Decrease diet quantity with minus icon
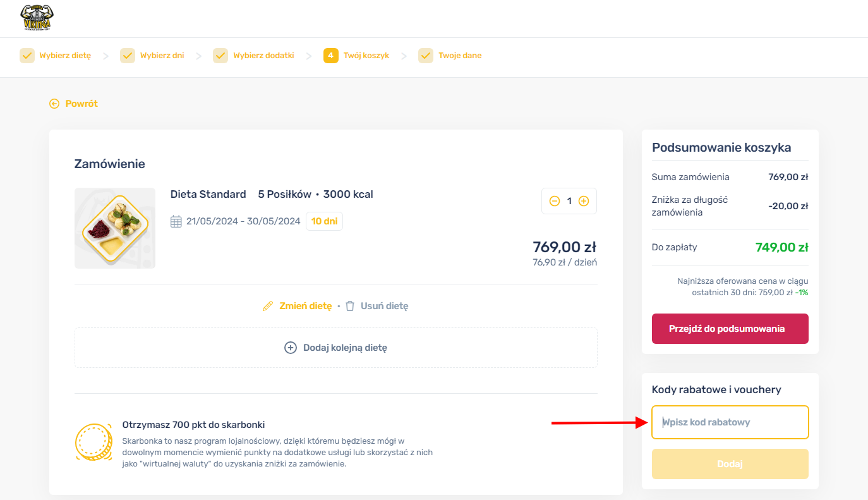This screenshot has width=868, height=500. [x=555, y=201]
